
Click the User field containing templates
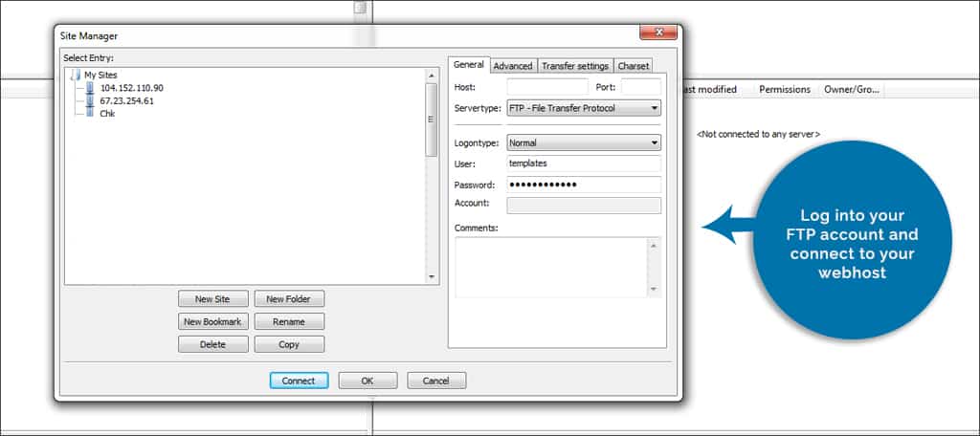tap(584, 163)
